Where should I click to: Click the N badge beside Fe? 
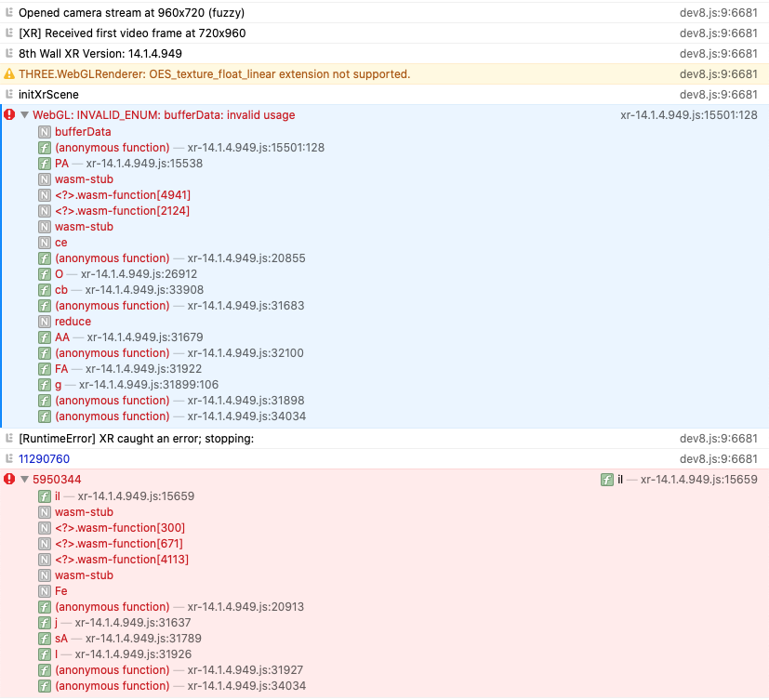point(43,590)
